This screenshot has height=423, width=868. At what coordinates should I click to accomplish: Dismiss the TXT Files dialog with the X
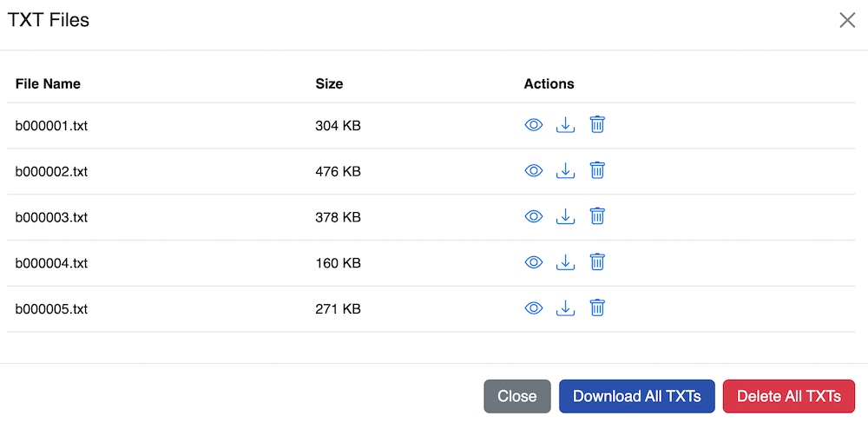(x=847, y=20)
